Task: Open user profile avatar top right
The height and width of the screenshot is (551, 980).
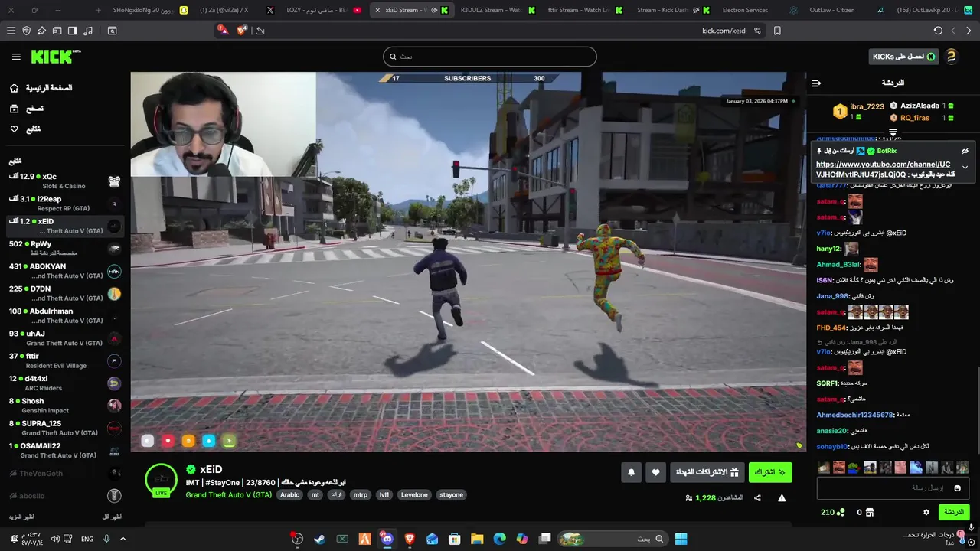Action: click(x=952, y=57)
